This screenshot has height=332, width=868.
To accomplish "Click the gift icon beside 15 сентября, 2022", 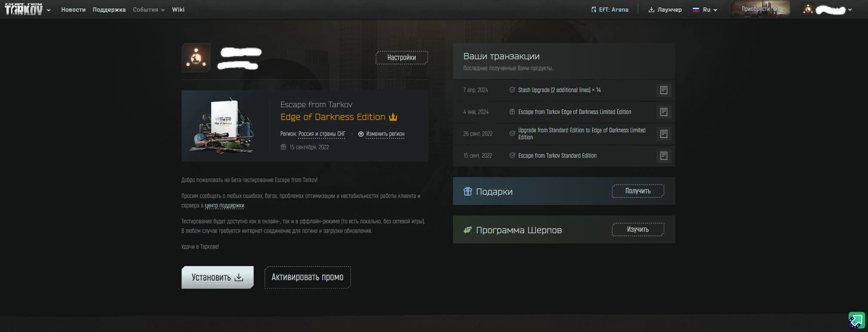I will click(x=283, y=147).
